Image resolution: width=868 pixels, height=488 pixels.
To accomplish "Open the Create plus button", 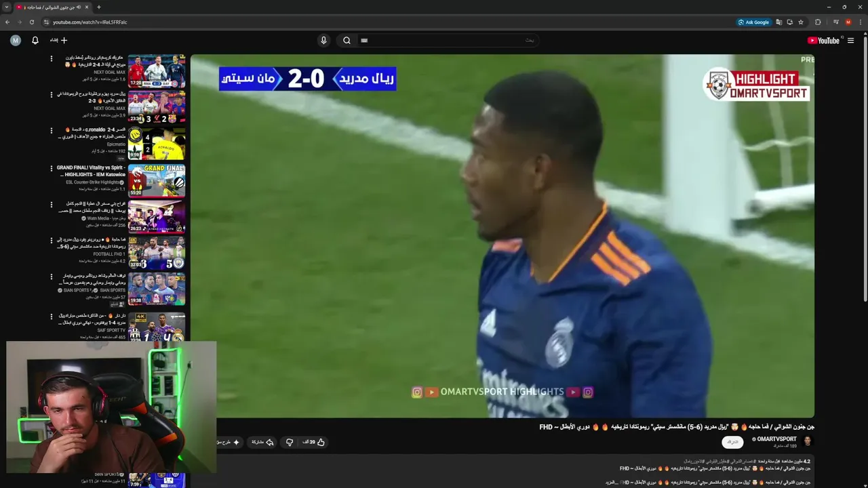I will coord(59,41).
